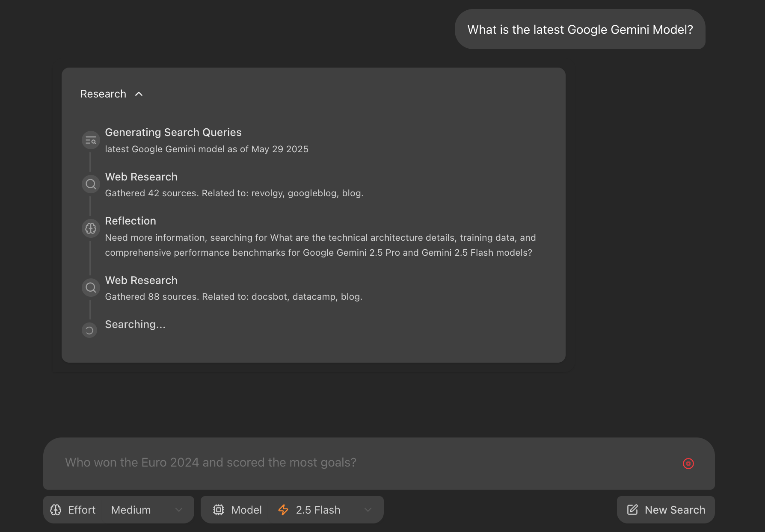Viewport: 765px width, 532px height.
Task: Click the user message bubble asking about Gemini
Action: click(x=580, y=29)
